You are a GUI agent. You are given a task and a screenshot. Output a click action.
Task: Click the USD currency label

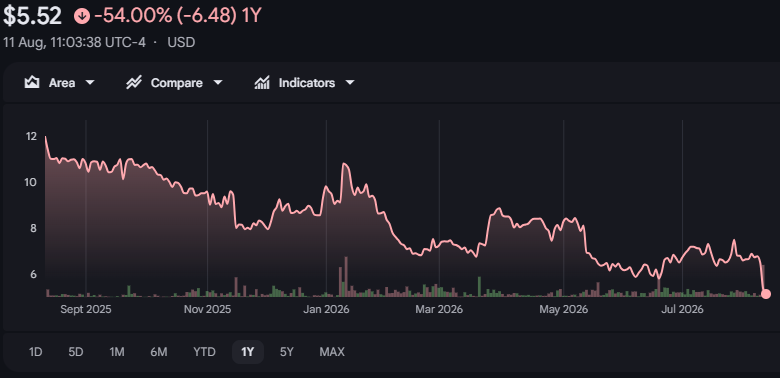pos(181,42)
